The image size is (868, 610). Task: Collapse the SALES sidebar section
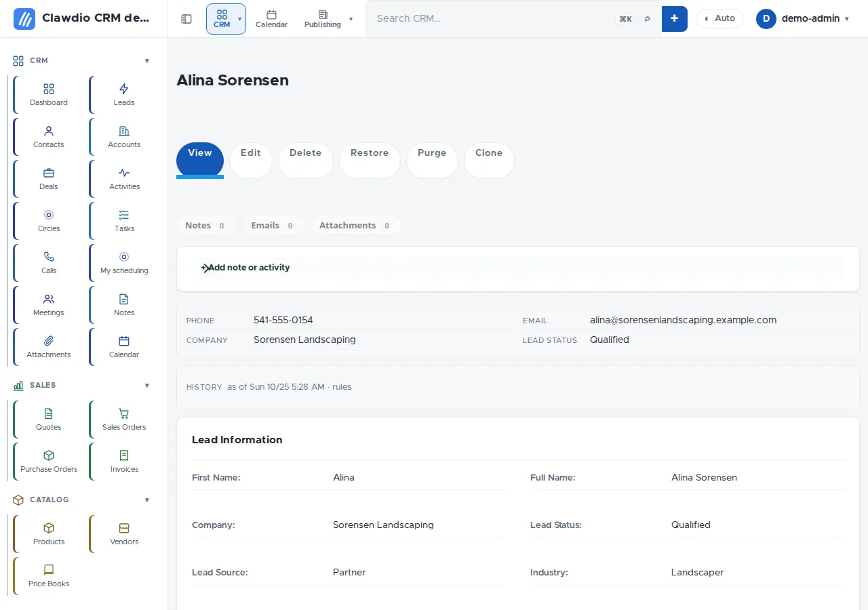[147, 386]
